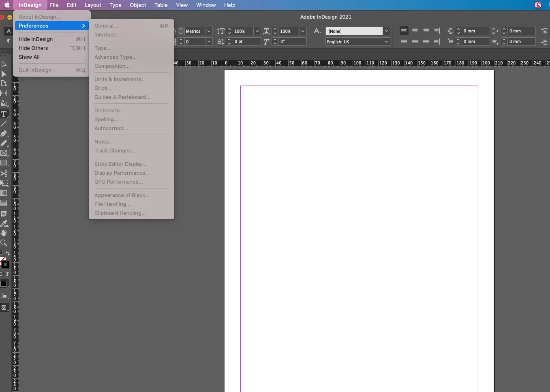Image resolution: width=550 pixels, height=392 pixels.
Task: Switch to Paragraph Formatting Controls
Action: (8, 41)
